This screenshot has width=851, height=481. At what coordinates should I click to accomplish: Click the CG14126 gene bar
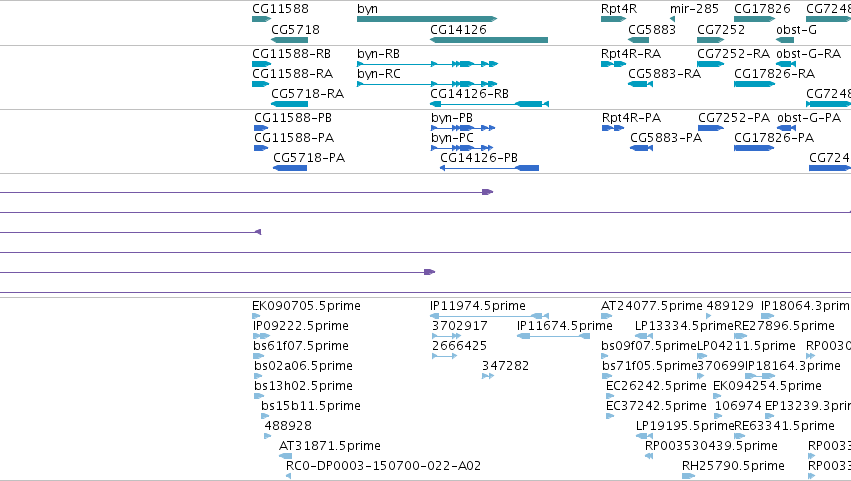pos(489,40)
